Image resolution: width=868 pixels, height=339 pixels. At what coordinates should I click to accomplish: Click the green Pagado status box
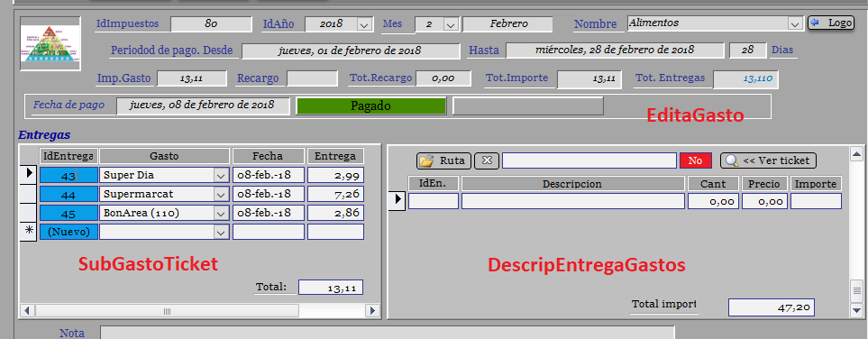[370, 106]
